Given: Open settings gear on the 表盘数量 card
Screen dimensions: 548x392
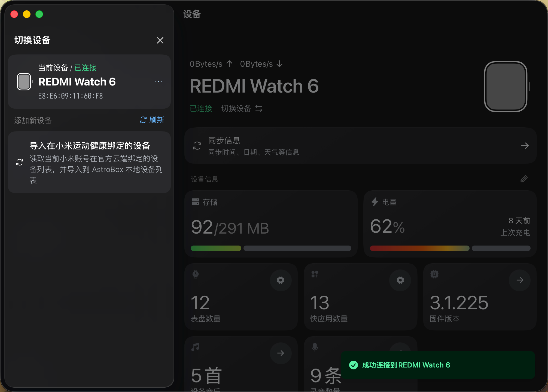Looking at the screenshot, I should (x=281, y=280).
